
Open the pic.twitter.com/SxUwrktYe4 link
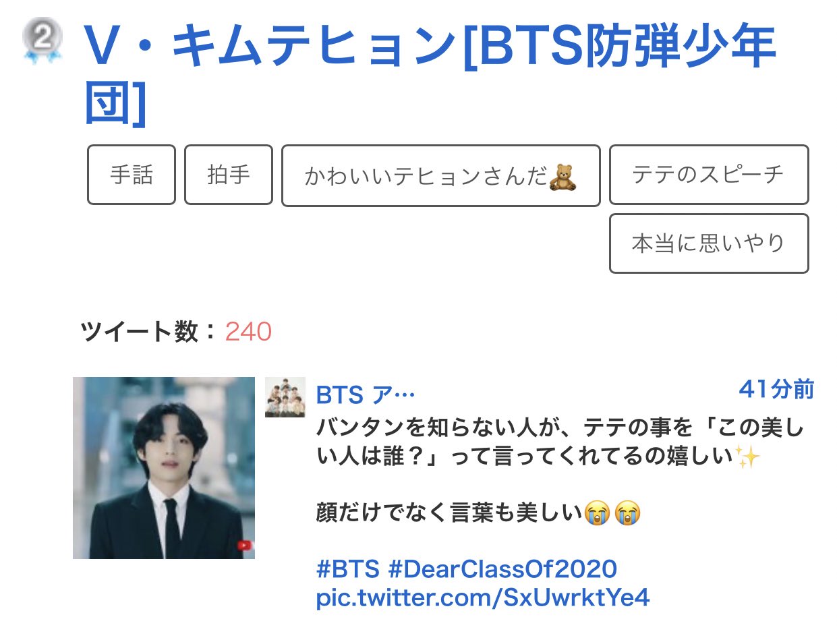coord(483,597)
